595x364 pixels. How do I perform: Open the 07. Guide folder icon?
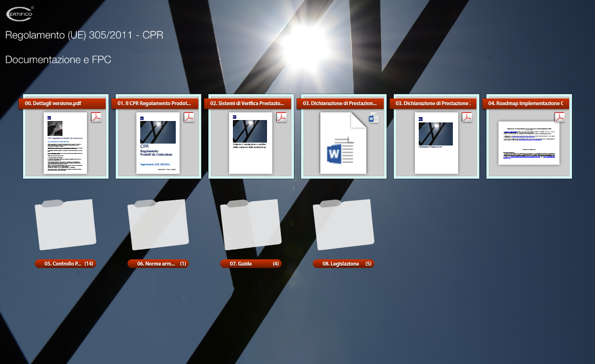pos(251,225)
